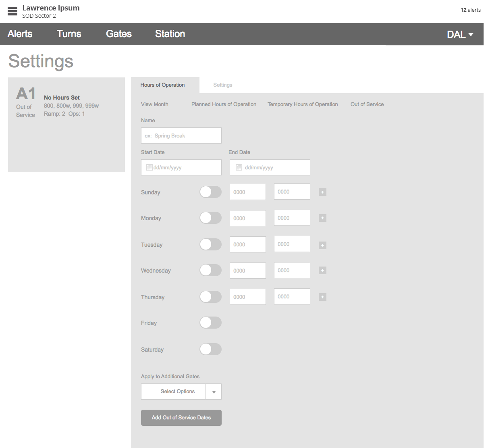Toggle the Monday switch
This screenshot has height=448, width=488.
pos(210,218)
